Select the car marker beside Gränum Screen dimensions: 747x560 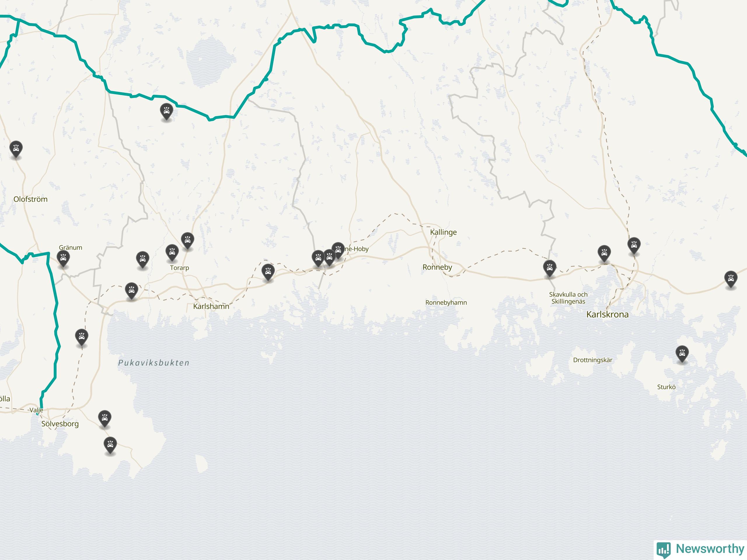(x=63, y=259)
